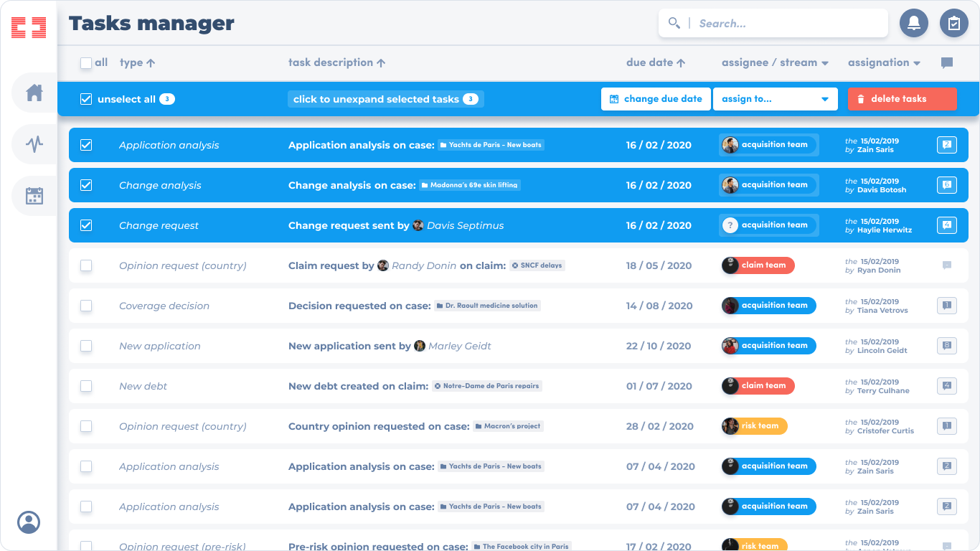
Task: Open Marley Geidt's profile from New application
Action: 453,346
